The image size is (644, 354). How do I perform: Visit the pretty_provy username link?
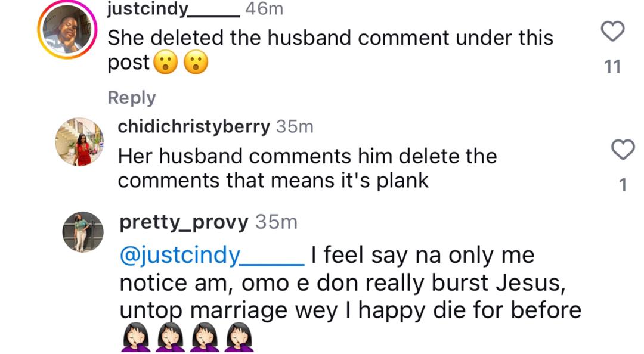pyautogui.click(x=184, y=222)
